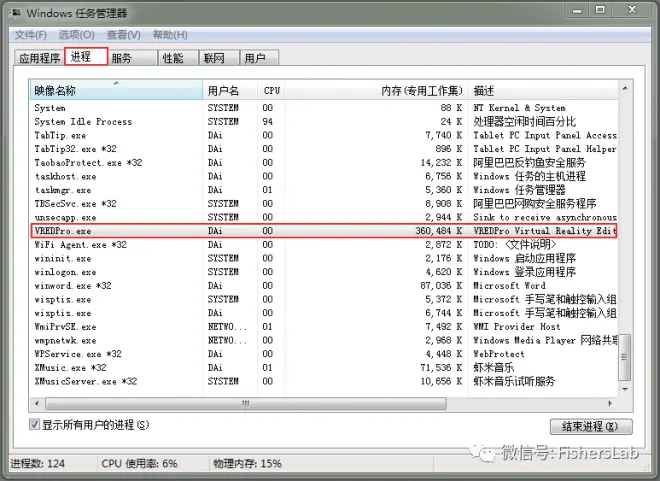Select the winlogon.exe process

(324, 272)
